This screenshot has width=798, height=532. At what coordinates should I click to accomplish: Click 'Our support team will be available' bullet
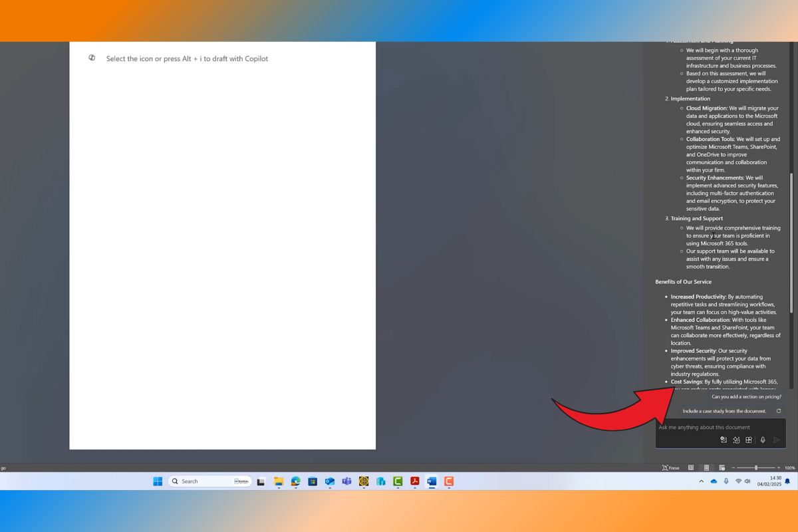tap(730, 259)
